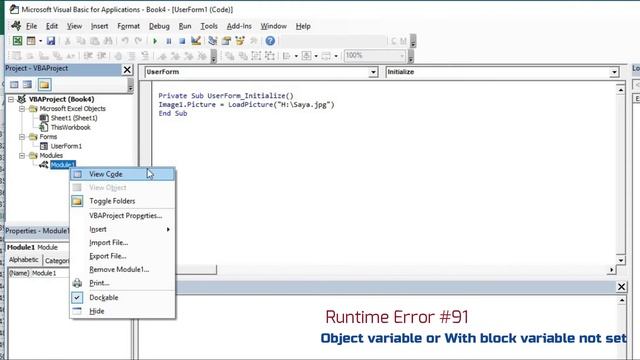Open the Debug menu
Image resolution: width=640 pixels, height=360 pixels.
[159, 26]
